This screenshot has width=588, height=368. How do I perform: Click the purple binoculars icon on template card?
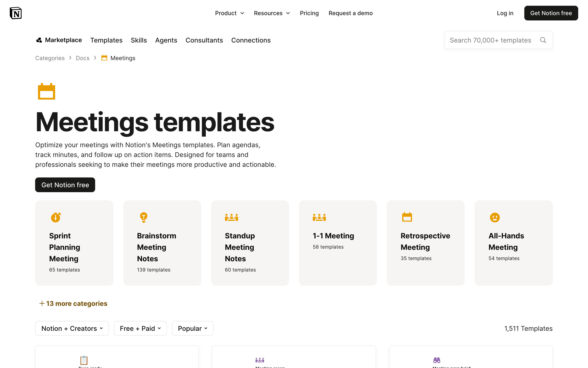click(437, 360)
